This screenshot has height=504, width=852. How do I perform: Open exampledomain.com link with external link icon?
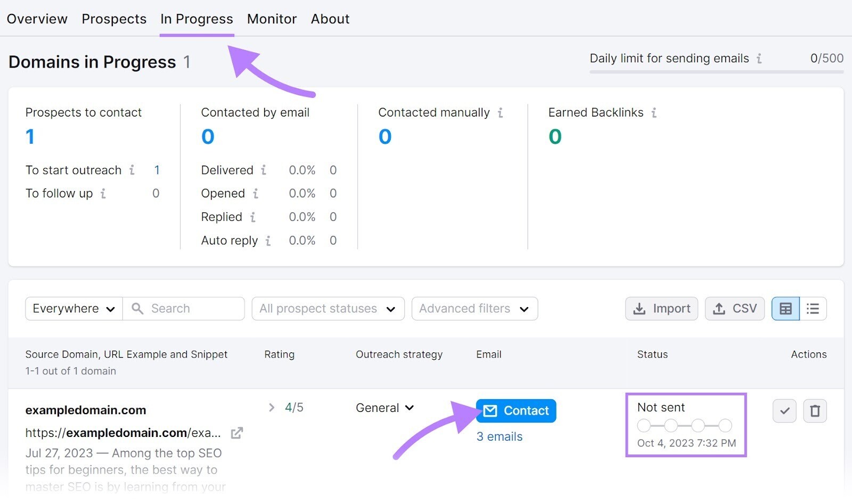point(236,433)
